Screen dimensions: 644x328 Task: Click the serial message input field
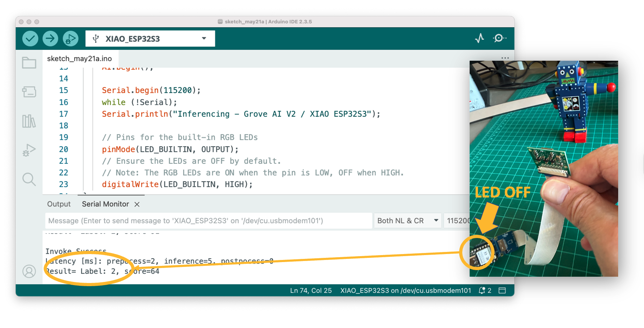point(209,221)
